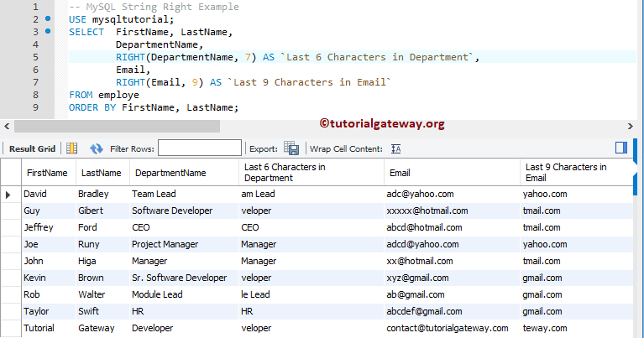
Task: Select the cell 'adc@yahoo.com'
Action: [x=452, y=194]
